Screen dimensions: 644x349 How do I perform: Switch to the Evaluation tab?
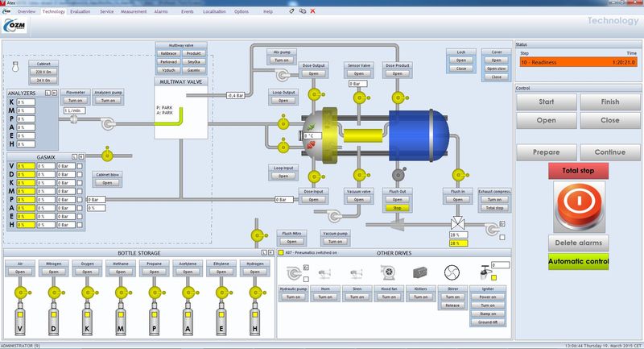pos(80,12)
